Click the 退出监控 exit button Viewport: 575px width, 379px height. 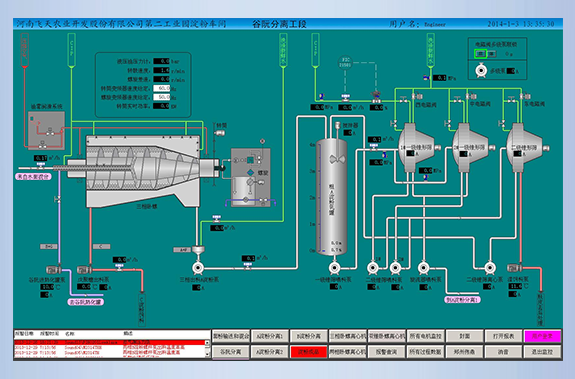click(x=542, y=352)
